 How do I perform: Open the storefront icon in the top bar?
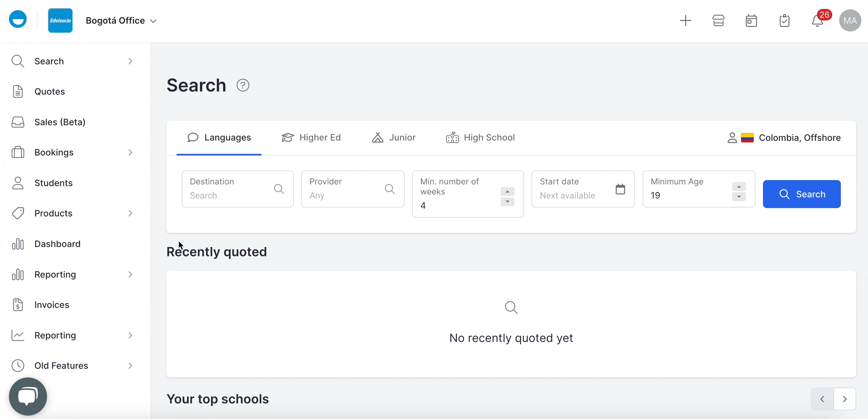coord(719,20)
